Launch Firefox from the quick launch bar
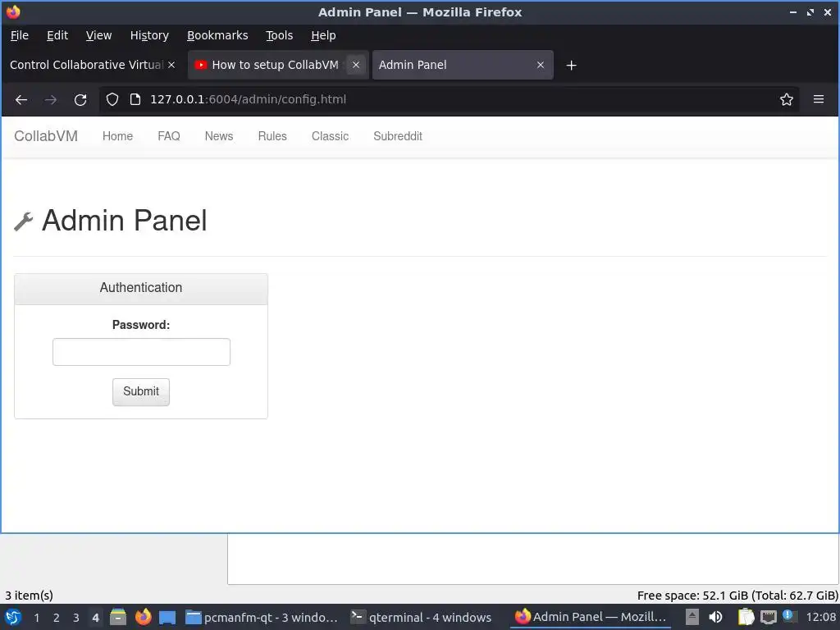This screenshot has height=630, width=840. [143, 617]
